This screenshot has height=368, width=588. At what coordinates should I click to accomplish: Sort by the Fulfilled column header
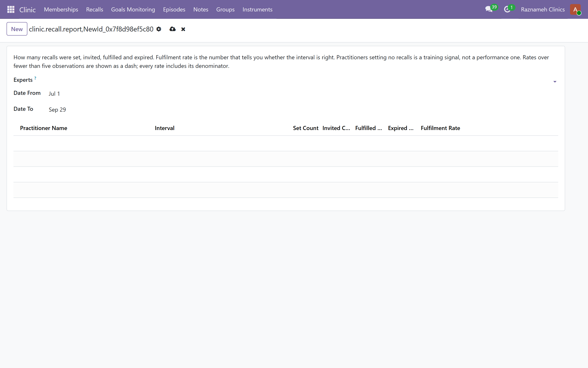point(368,128)
